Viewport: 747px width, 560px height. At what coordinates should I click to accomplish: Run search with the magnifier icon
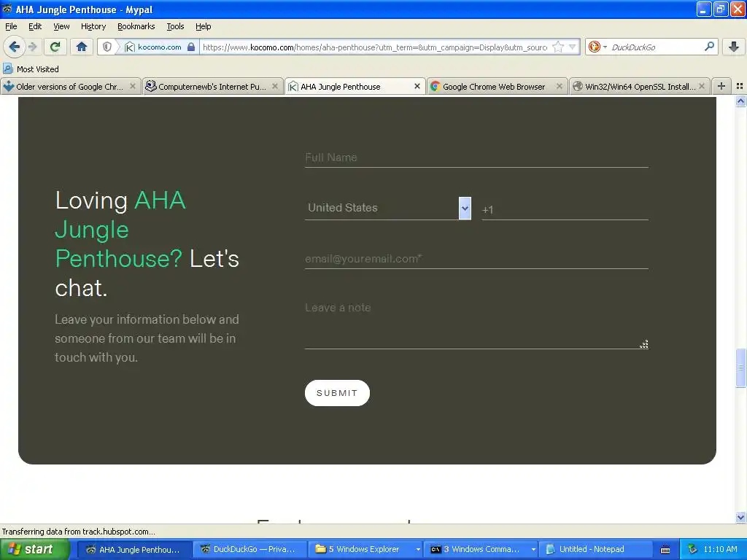click(x=709, y=47)
